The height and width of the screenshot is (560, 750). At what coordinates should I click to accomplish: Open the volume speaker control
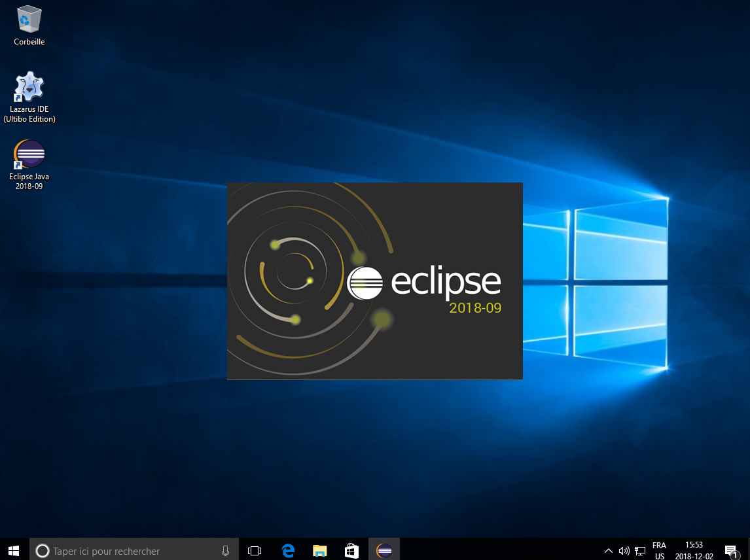click(624, 551)
